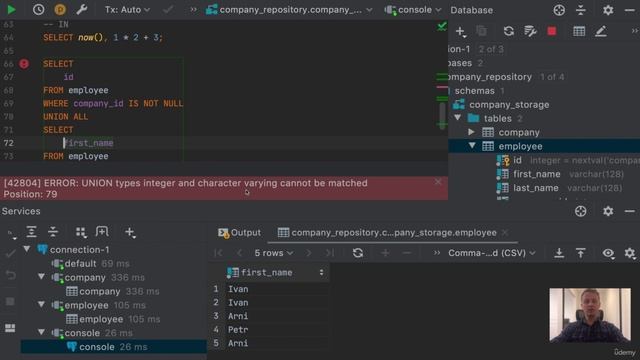Open table editor grid icon in Database toolbar
The width and height of the screenshot is (640, 360).
point(579,31)
